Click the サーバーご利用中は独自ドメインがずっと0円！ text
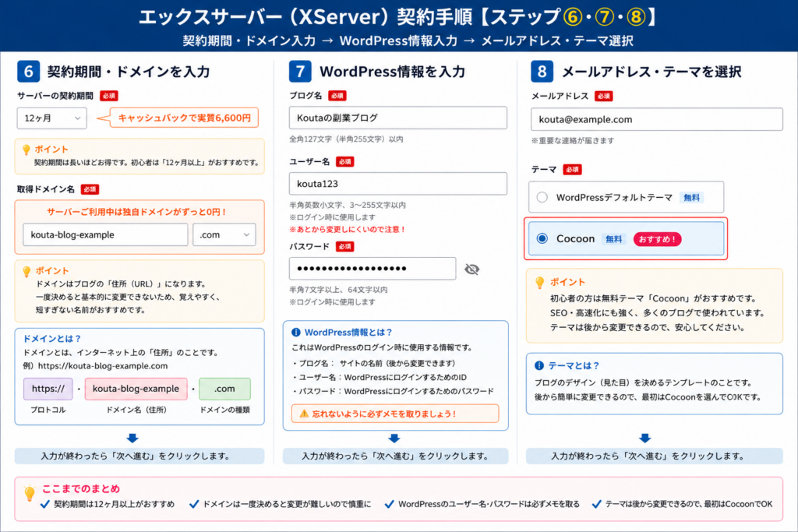The height and width of the screenshot is (532, 798). [x=136, y=212]
